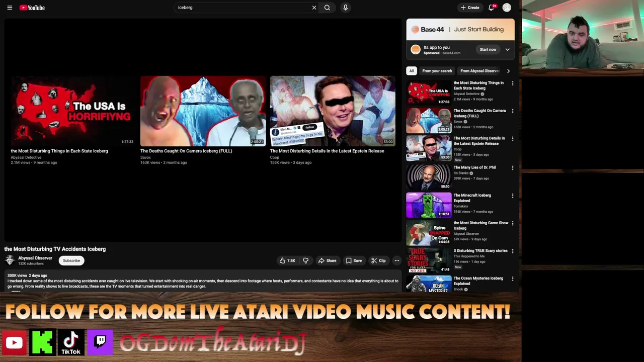Select the From Abyssal Observer chip

pos(479,71)
